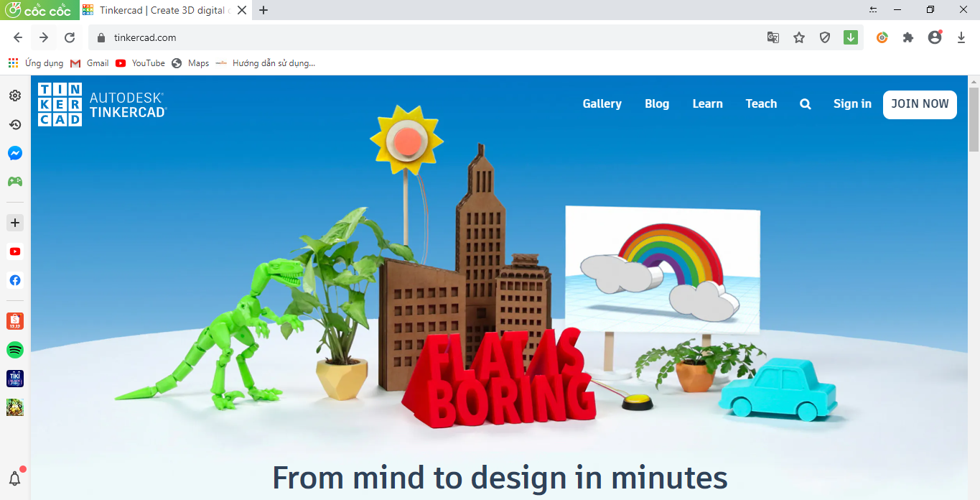Open YouTube from the sidebar

pyautogui.click(x=14, y=251)
